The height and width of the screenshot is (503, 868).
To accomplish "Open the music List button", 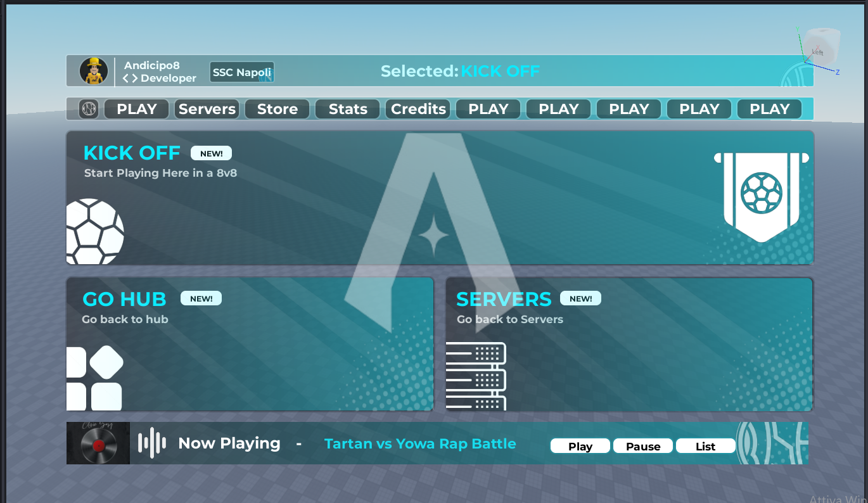I will (706, 446).
